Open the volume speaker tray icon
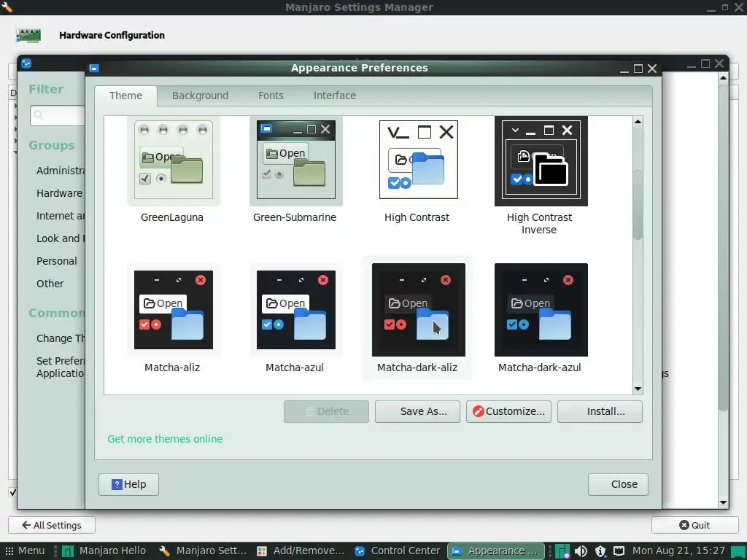 pyautogui.click(x=581, y=551)
